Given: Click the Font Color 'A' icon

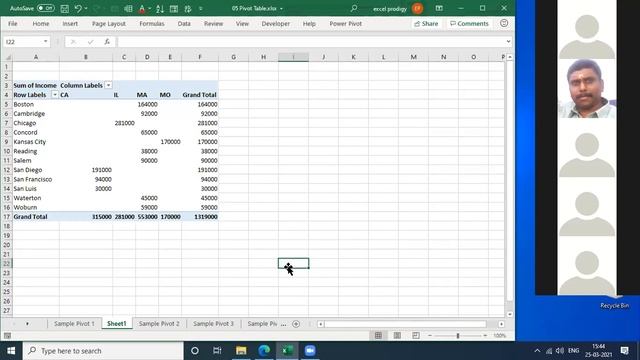Looking at the screenshot, I should pos(142,9).
